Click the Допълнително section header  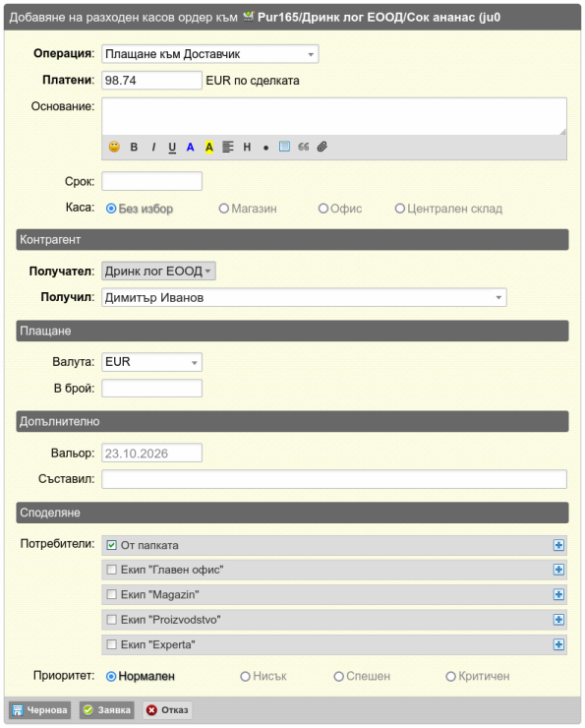point(292,422)
